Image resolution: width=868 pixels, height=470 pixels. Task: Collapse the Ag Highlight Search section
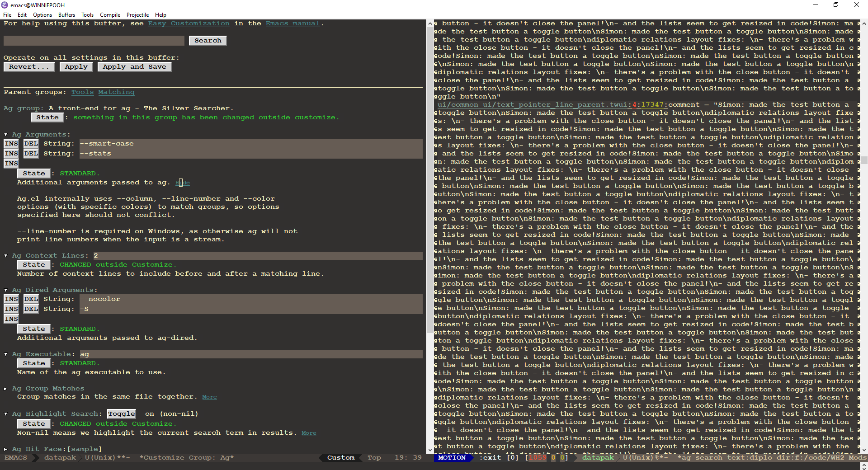coord(6,414)
